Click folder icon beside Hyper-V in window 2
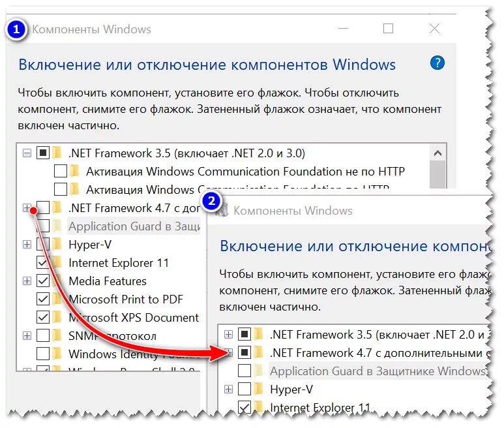 click(258, 389)
